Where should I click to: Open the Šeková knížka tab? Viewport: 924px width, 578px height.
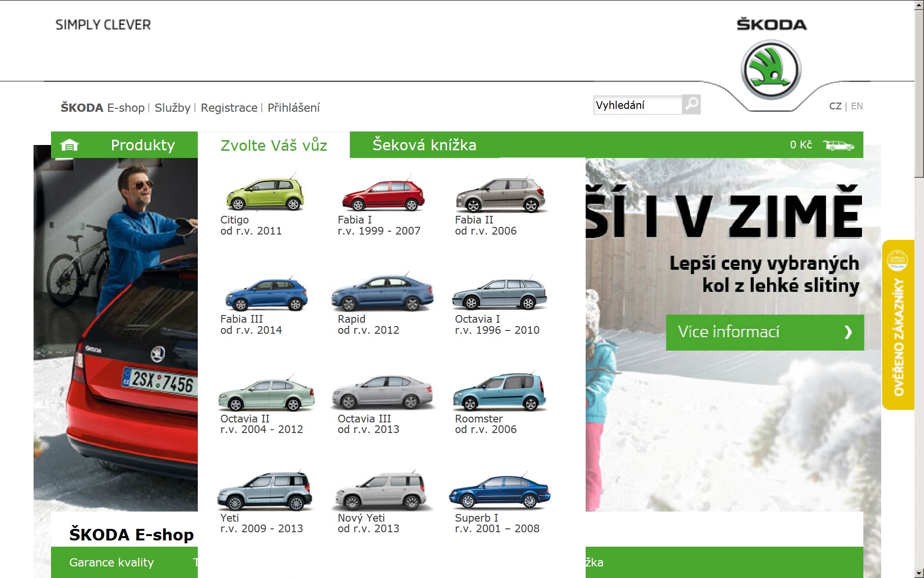click(424, 145)
